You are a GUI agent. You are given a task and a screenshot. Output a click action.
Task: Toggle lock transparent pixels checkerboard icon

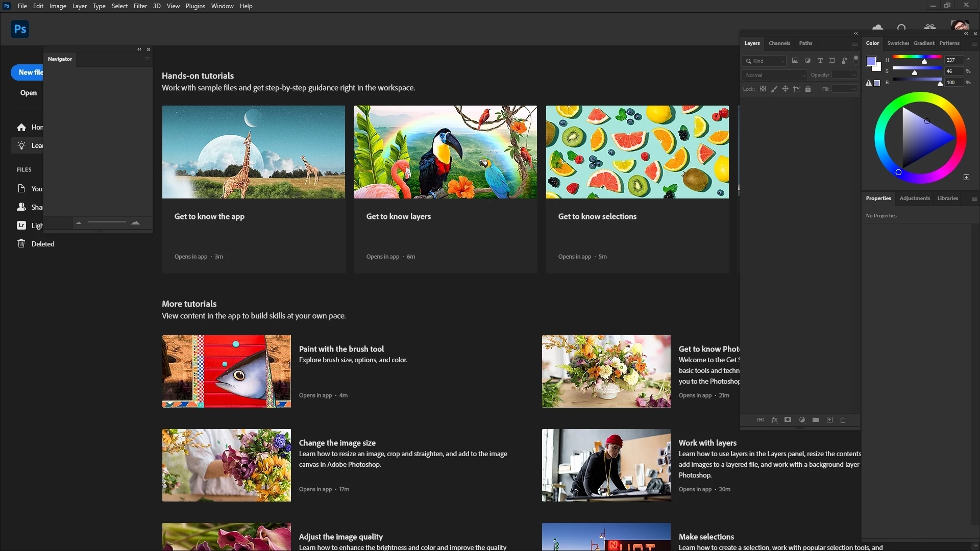[x=763, y=89]
